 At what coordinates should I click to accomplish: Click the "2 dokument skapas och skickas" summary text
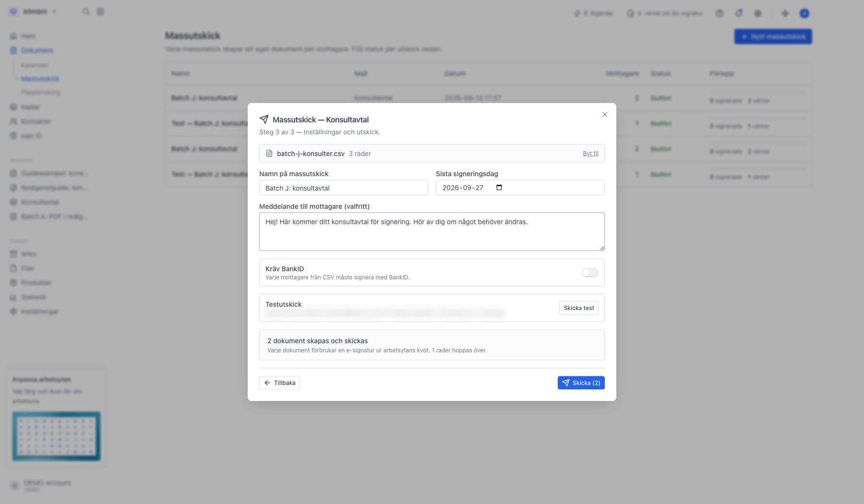click(318, 341)
